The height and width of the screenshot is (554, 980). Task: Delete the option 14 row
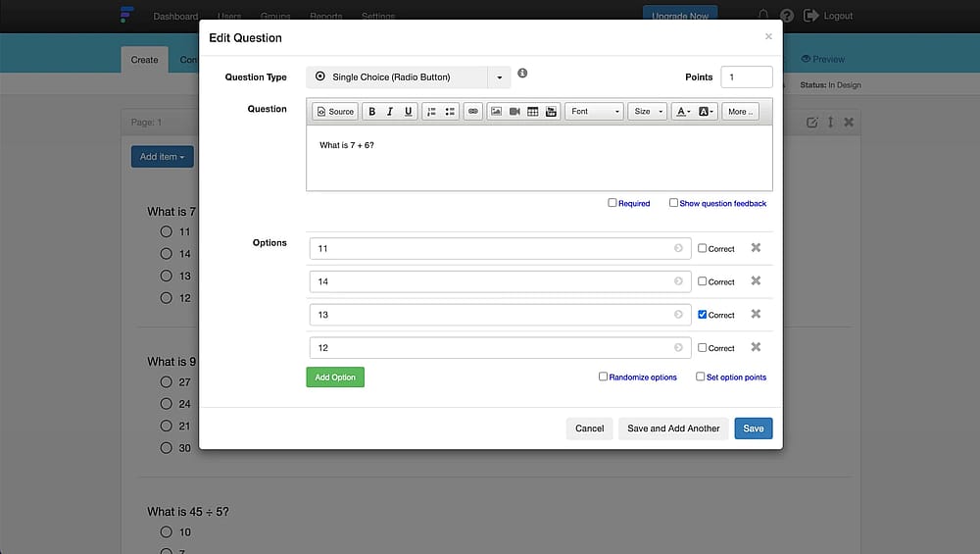756,280
